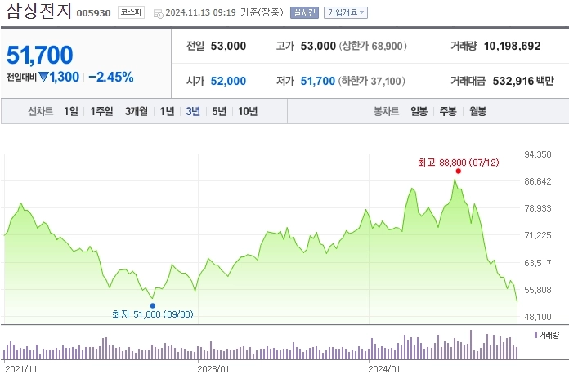Switch to 일봉 candlestick chart

419,112
